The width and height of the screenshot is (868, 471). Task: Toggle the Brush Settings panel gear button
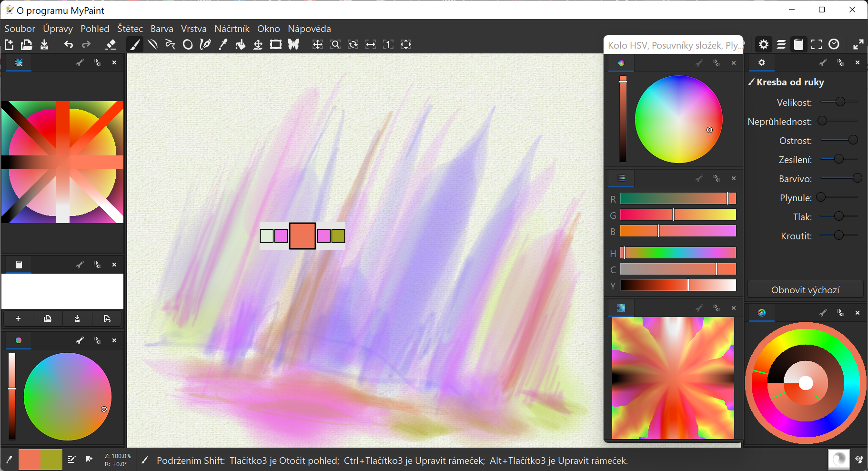click(x=764, y=44)
